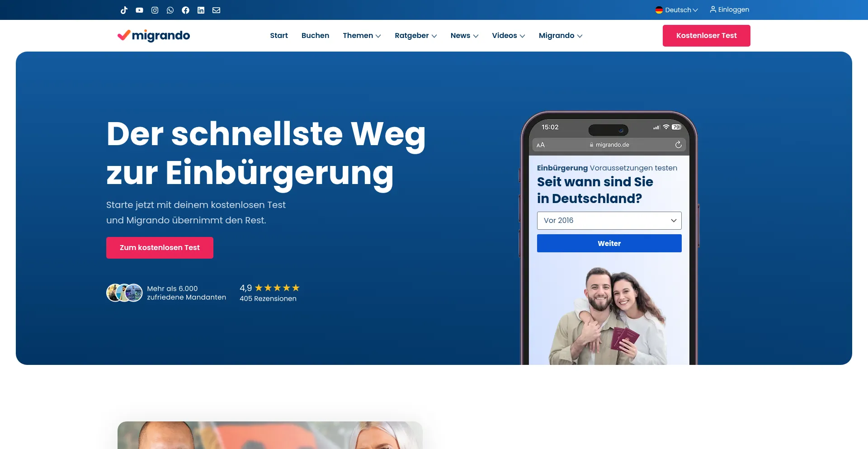Click the blue Weiter button
The height and width of the screenshot is (449, 868).
609,243
